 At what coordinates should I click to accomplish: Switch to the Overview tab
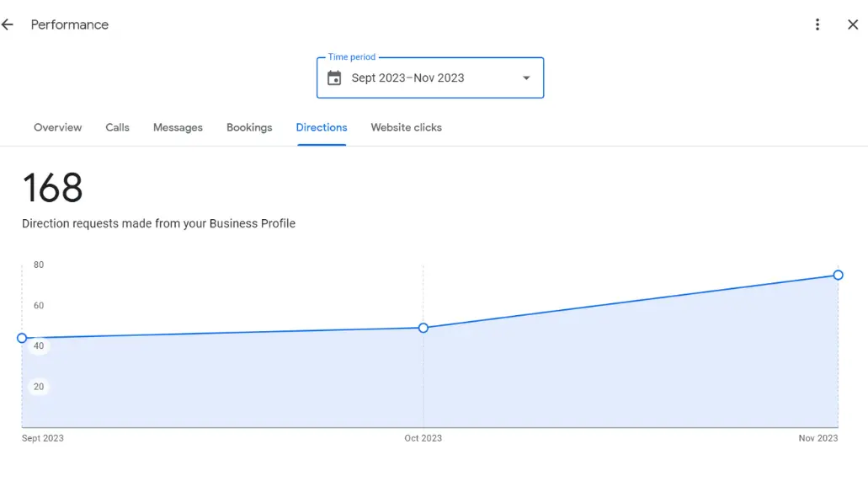pyautogui.click(x=57, y=127)
